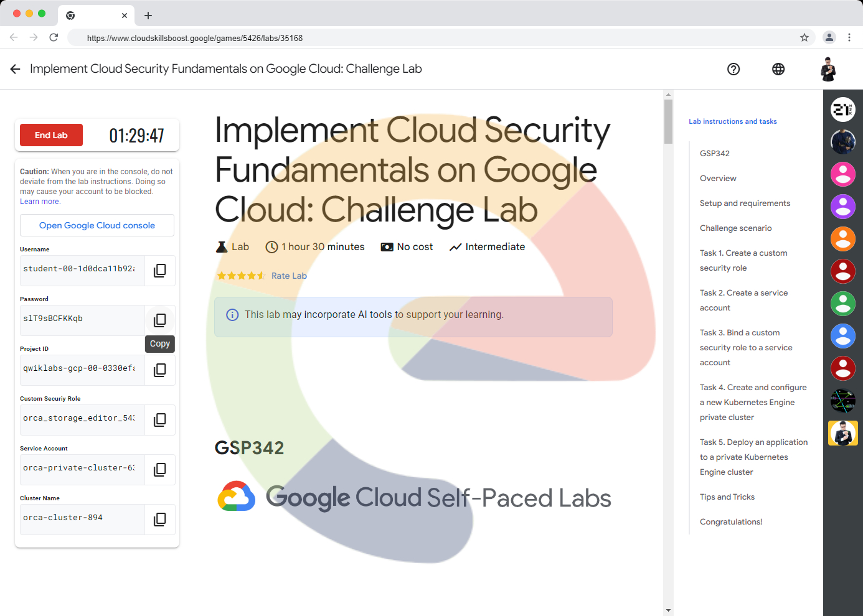Bookmark this page with the star icon
The width and height of the screenshot is (863, 616).
(804, 38)
